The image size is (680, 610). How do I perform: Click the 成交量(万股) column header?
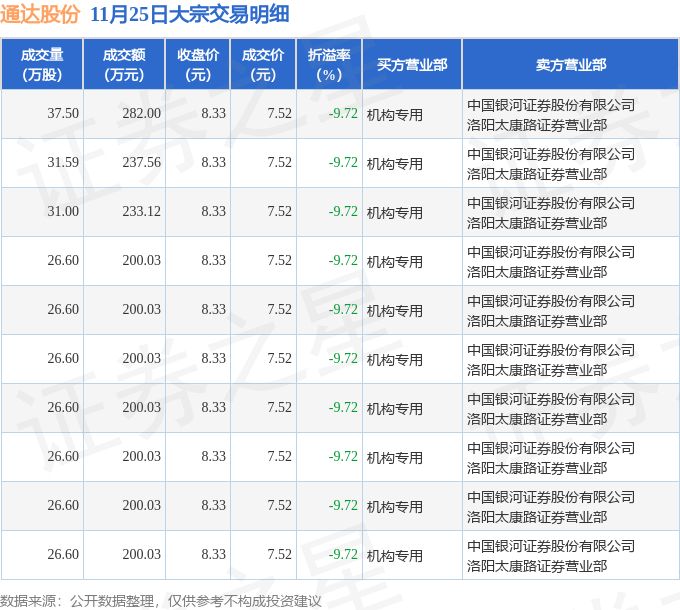point(42,65)
